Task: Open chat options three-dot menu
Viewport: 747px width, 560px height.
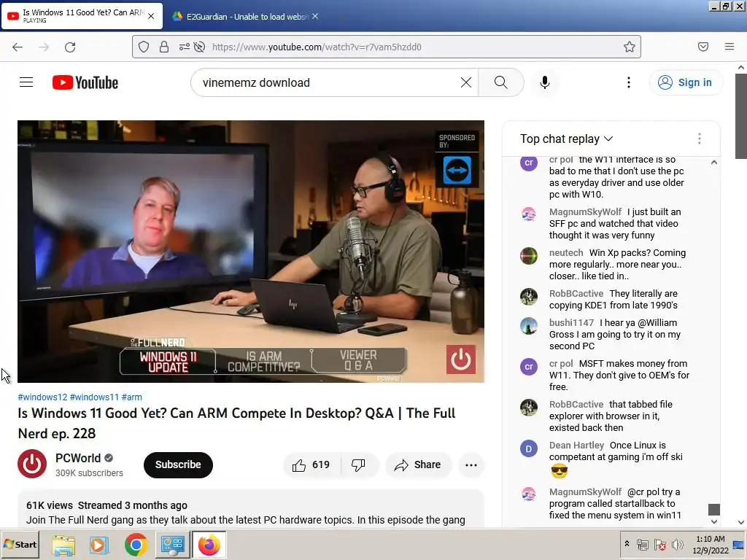Action: click(700, 139)
